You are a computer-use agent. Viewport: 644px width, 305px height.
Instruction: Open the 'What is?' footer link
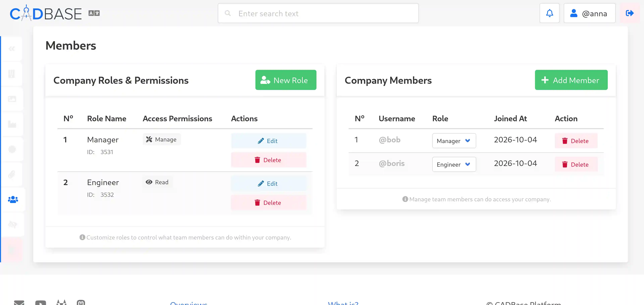(343, 303)
